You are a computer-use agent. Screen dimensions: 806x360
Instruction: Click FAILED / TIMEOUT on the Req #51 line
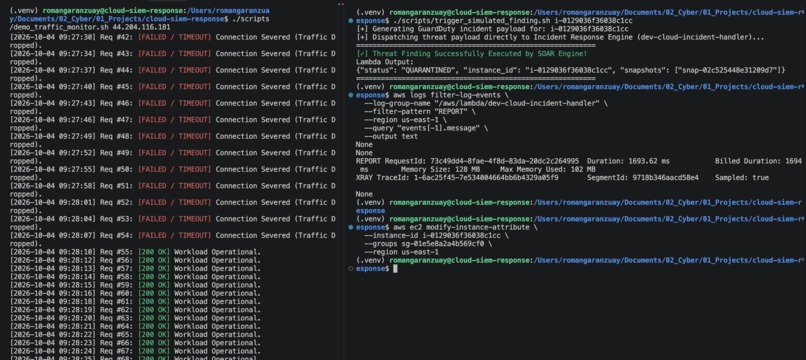coord(175,186)
